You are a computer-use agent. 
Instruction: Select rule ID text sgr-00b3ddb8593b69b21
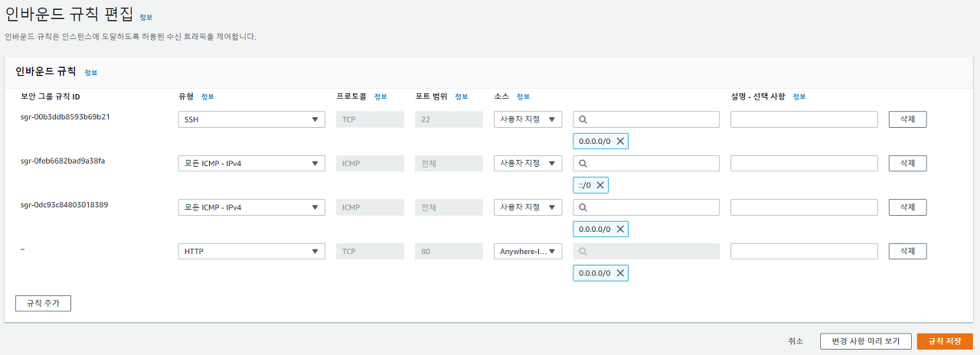(65, 117)
